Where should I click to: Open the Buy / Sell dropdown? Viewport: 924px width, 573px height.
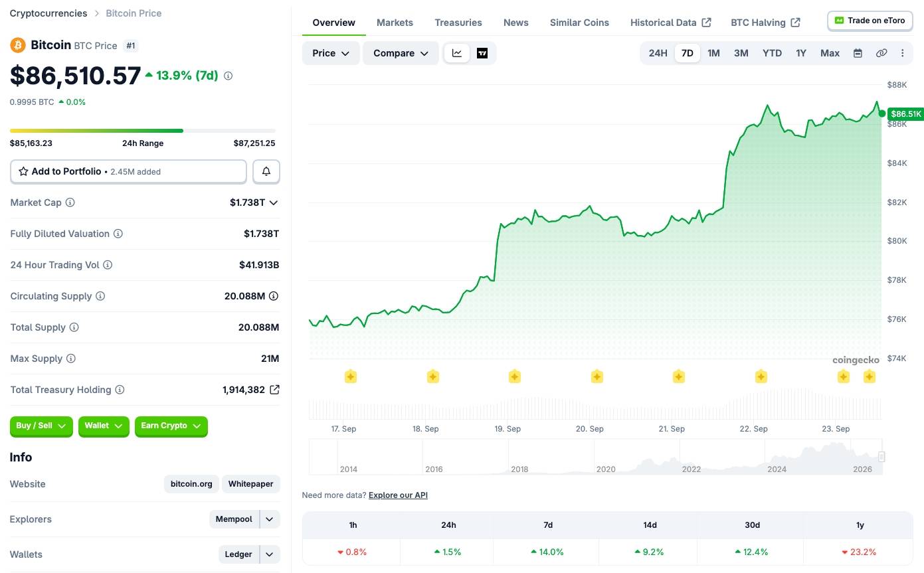[x=41, y=426]
